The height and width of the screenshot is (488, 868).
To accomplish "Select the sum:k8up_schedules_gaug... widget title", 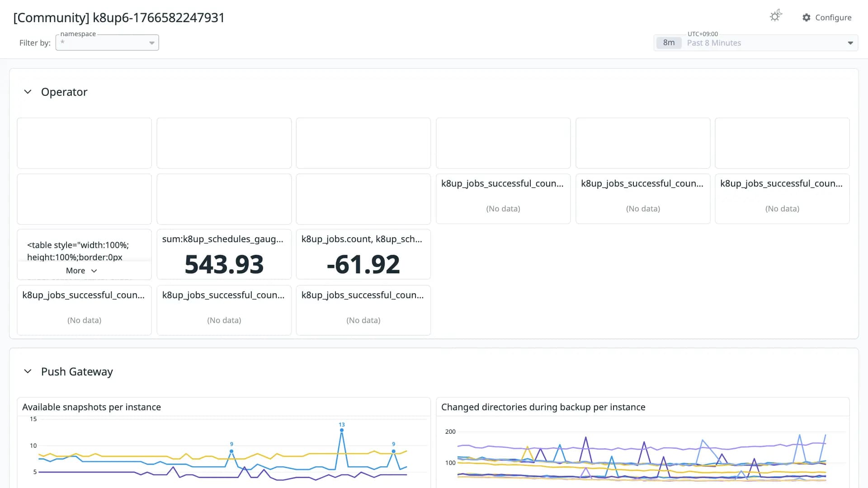I will coord(222,239).
